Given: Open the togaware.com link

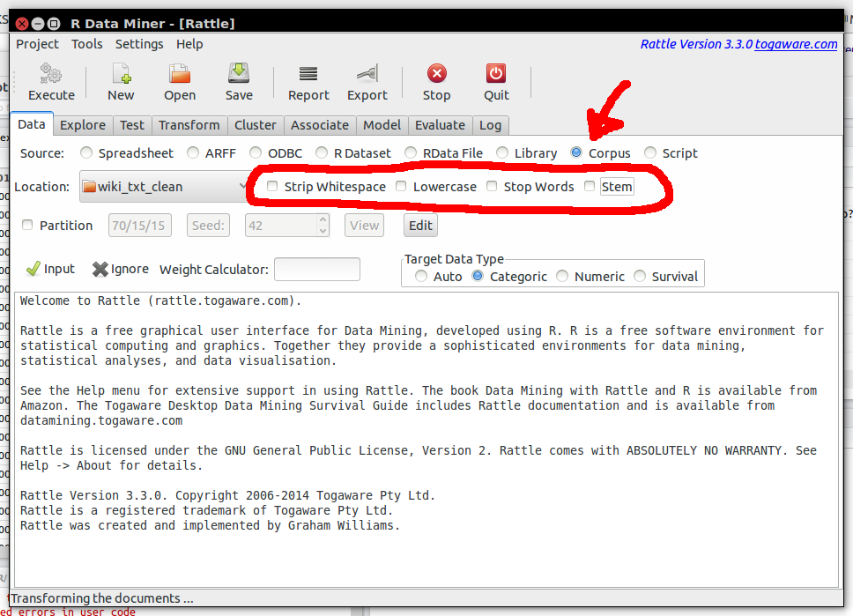Looking at the screenshot, I should (796, 44).
